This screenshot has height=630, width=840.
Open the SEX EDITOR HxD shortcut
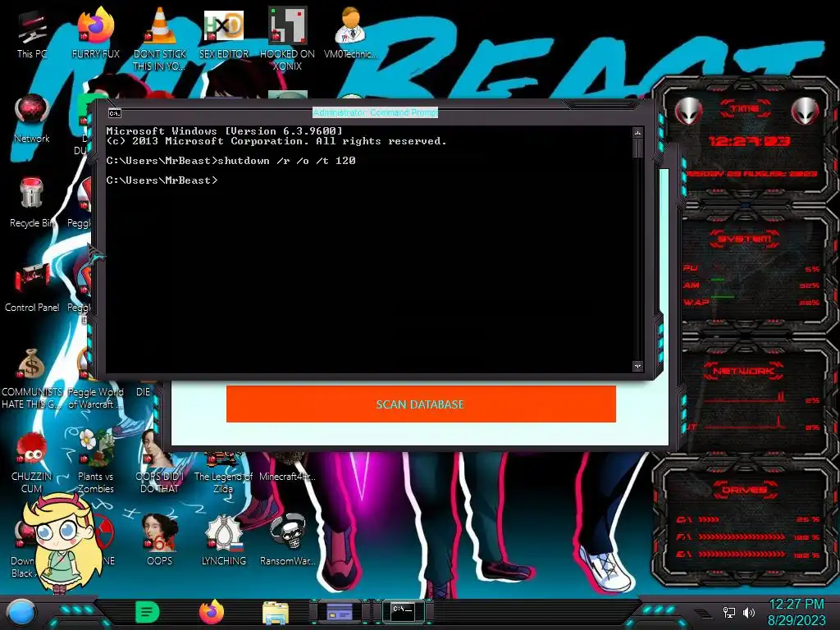click(x=224, y=34)
